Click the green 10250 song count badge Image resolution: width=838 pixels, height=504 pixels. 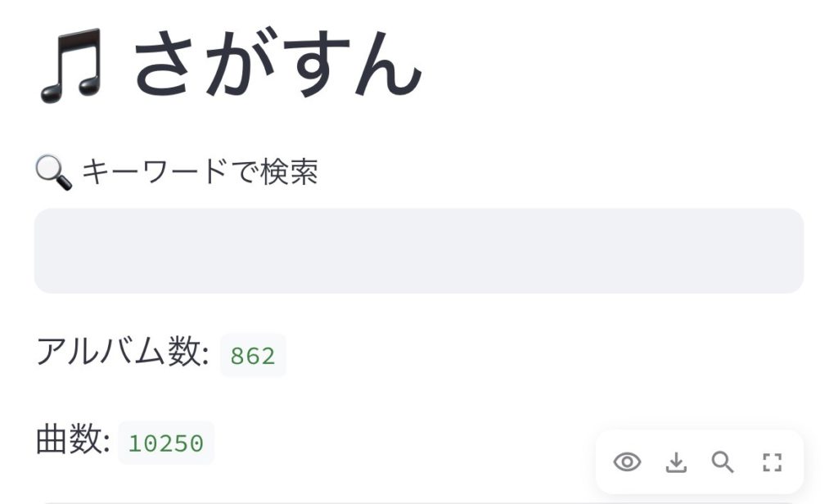pos(166,443)
